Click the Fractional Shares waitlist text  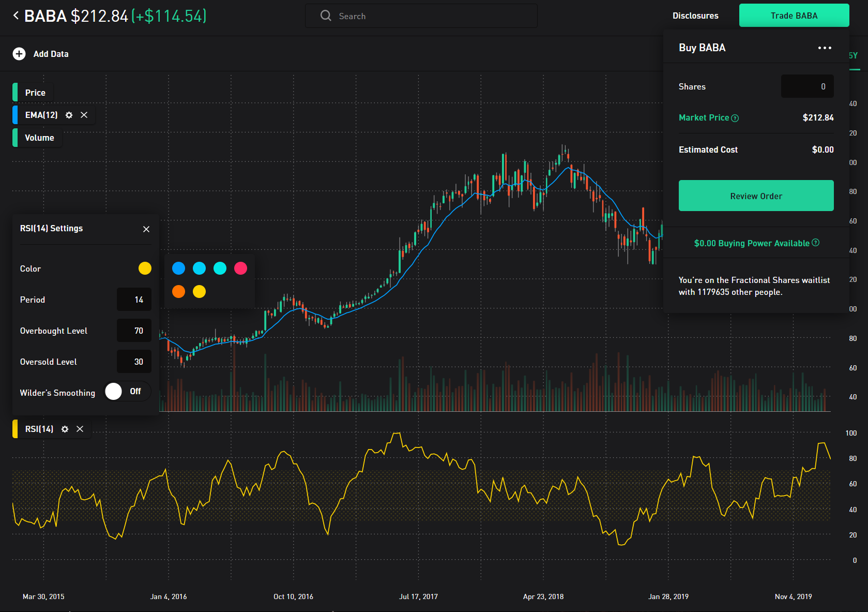click(x=754, y=286)
